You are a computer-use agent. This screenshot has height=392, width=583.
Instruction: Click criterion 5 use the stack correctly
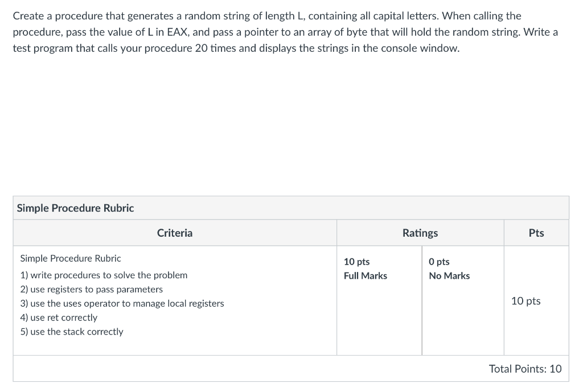click(x=72, y=332)
